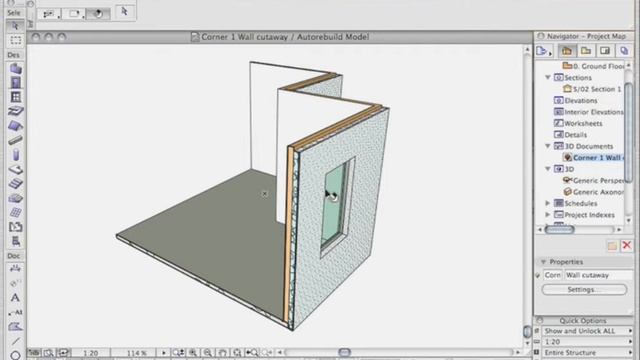Select the Text tool

pyautogui.click(x=16, y=298)
